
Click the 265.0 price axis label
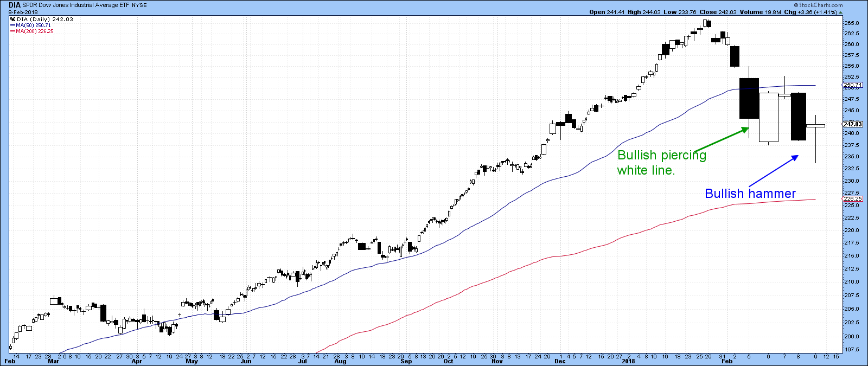851,23
